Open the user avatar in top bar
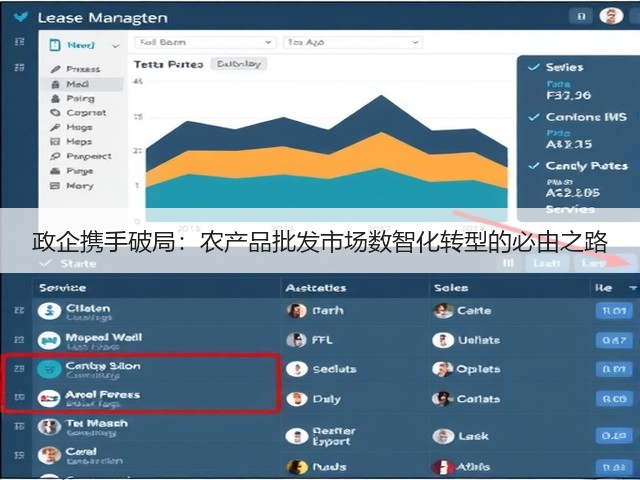The height and width of the screenshot is (480, 640). 611,16
